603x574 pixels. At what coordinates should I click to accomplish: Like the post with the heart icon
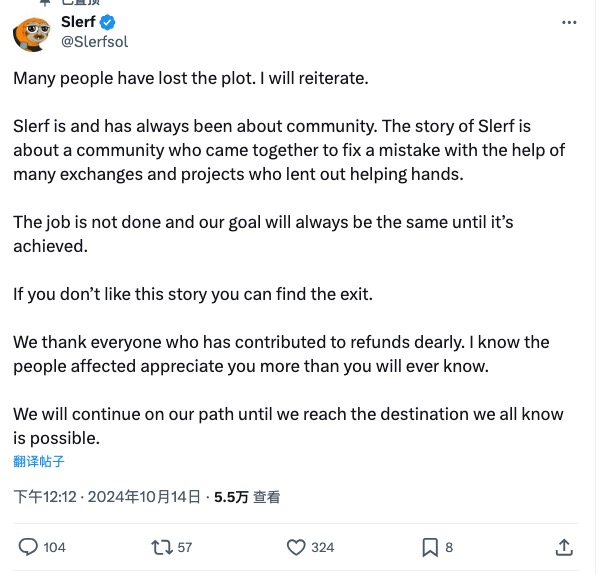[x=296, y=547]
